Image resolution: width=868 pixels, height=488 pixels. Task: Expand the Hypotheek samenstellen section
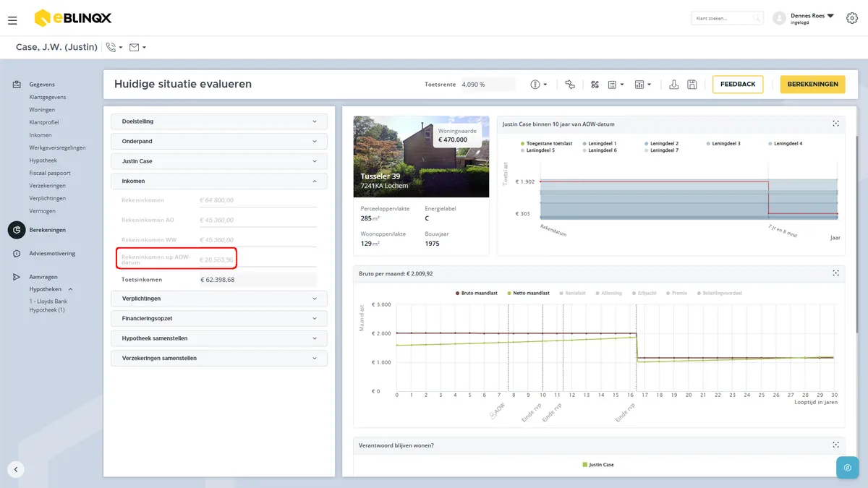click(x=218, y=338)
